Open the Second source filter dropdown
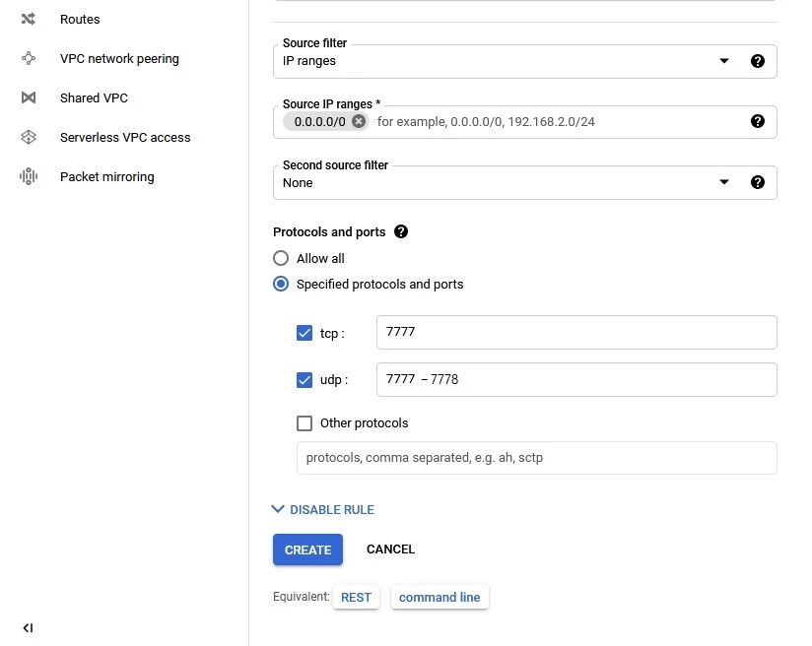Viewport: 812px width, 646px height. 524,183
